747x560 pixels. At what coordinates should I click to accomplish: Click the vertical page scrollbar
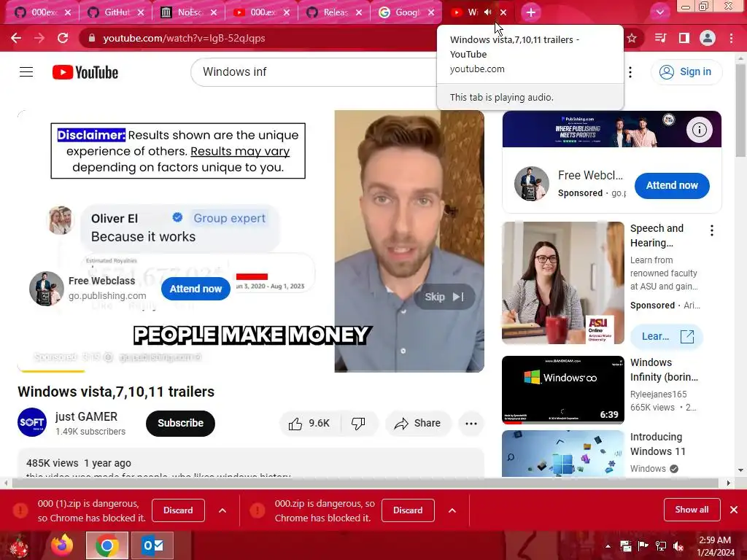pyautogui.click(x=740, y=112)
